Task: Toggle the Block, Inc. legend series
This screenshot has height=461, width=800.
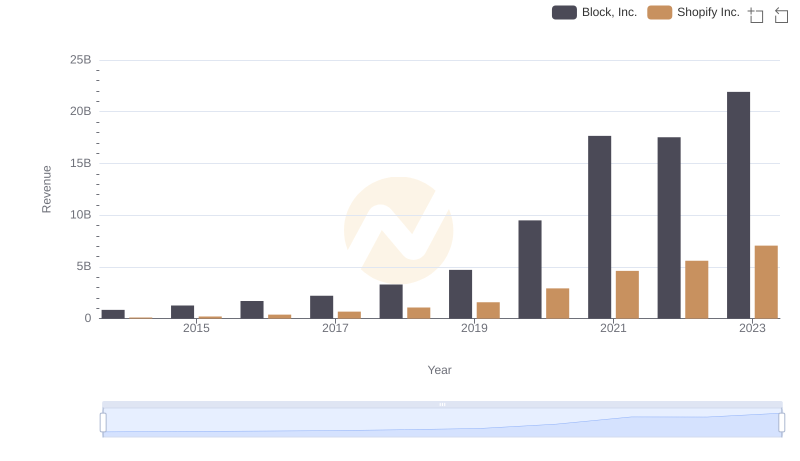Action: point(594,12)
